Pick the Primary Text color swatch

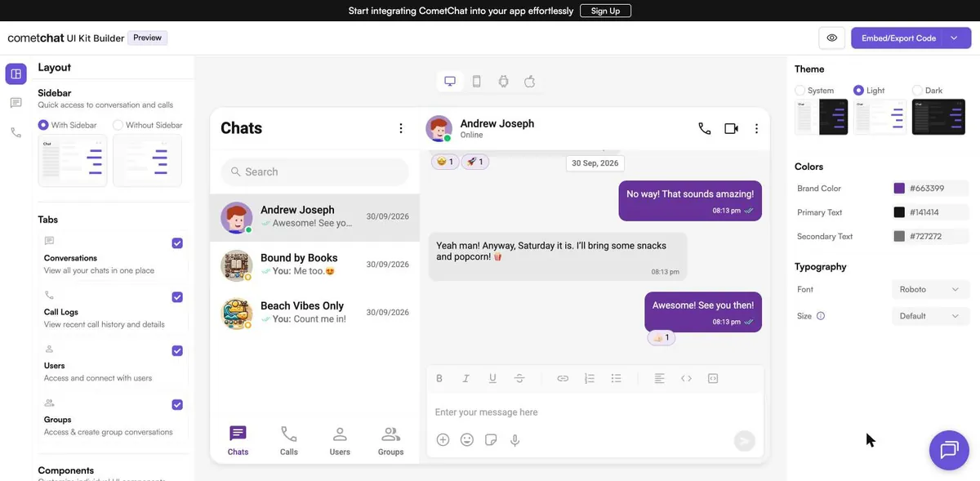tap(899, 212)
